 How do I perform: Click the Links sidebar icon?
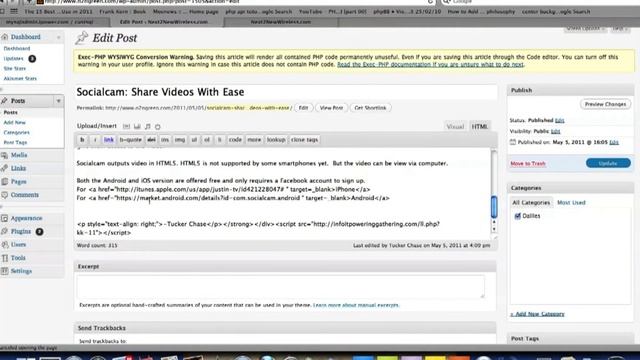coord(4,168)
